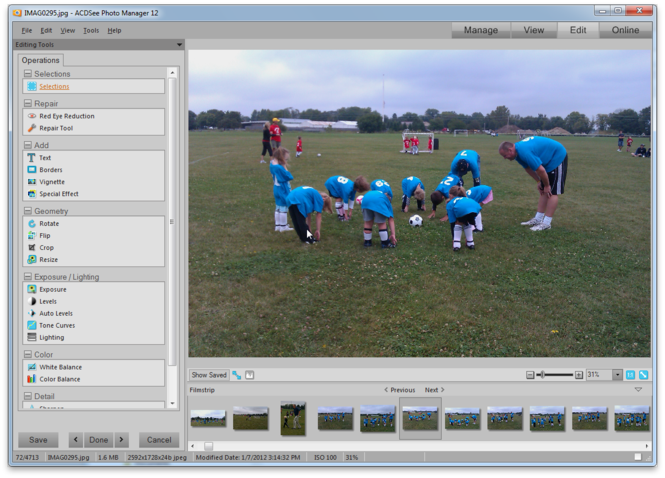Click the actual size view icon
This screenshot has height=478, width=665.
(631, 375)
